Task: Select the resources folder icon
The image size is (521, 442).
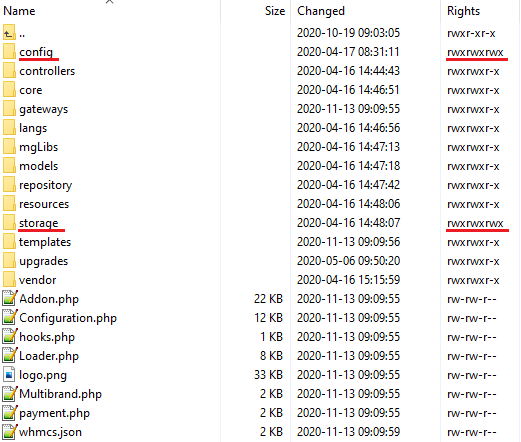Action: click(9, 204)
